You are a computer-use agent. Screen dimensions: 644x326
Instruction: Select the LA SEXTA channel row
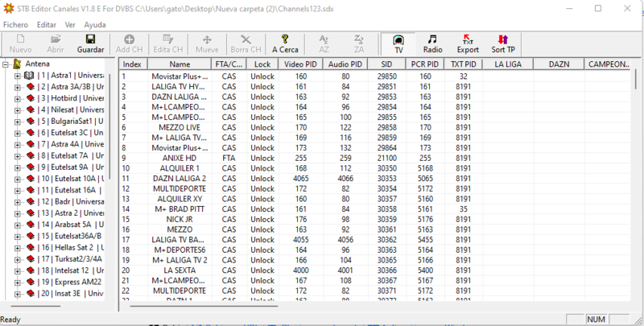click(x=375, y=270)
